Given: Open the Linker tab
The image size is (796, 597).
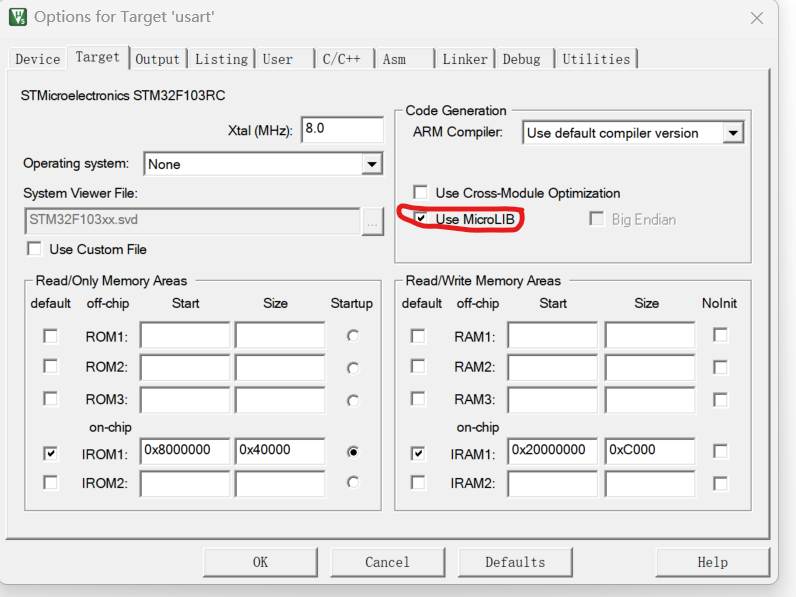Looking at the screenshot, I should click(465, 59).
